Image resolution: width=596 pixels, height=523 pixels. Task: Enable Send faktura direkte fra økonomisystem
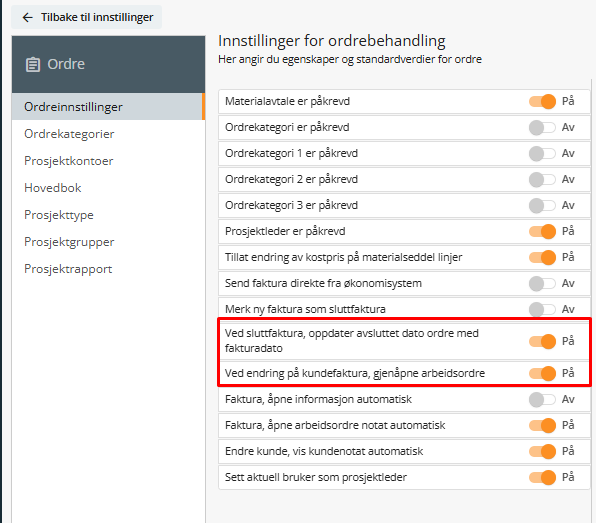[x=542, y=284]
